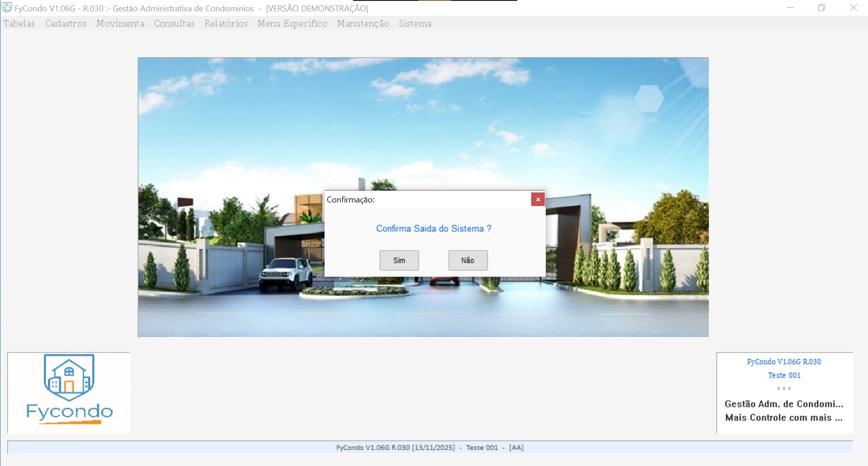Open the Cadastros menu
The image size is (868, 466).
coord(66,24)
